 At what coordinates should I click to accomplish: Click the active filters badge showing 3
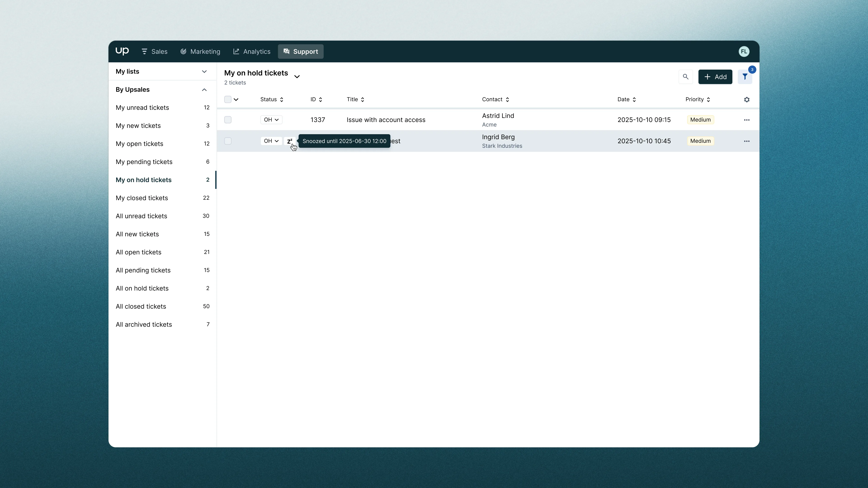tap(752, 70)
